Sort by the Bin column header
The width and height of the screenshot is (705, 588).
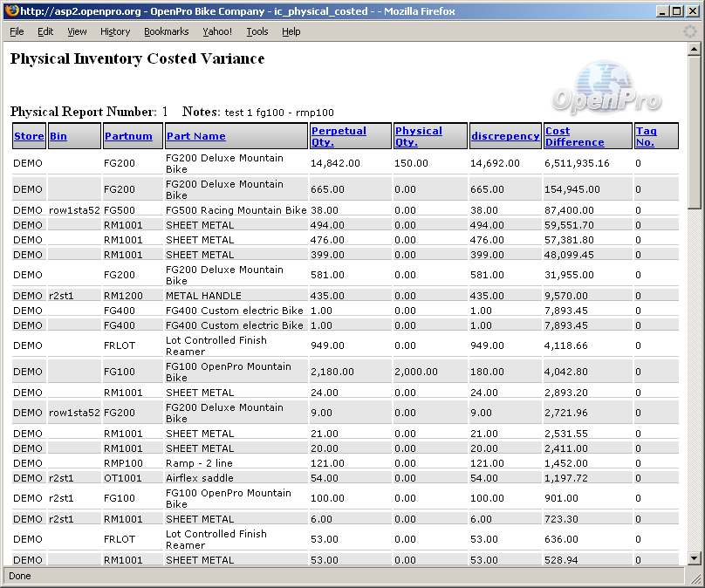point(58,136)
